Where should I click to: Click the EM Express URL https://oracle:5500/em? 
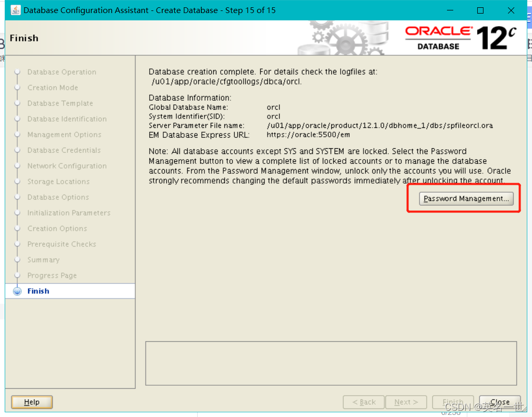tap(308, 135)
